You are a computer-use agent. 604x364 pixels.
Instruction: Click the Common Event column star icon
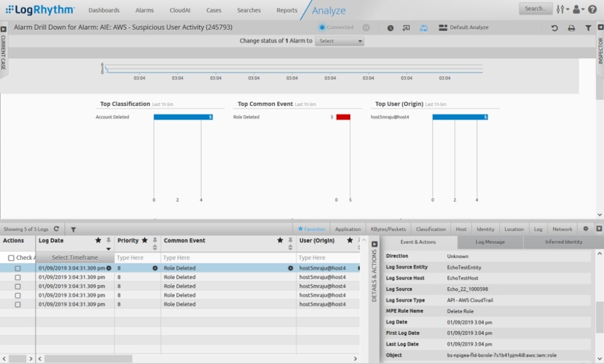point(280,240)
